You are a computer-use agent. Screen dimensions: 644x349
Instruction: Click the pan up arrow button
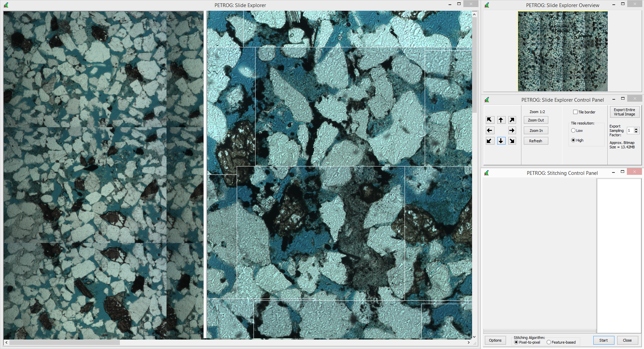pos(501,120)
